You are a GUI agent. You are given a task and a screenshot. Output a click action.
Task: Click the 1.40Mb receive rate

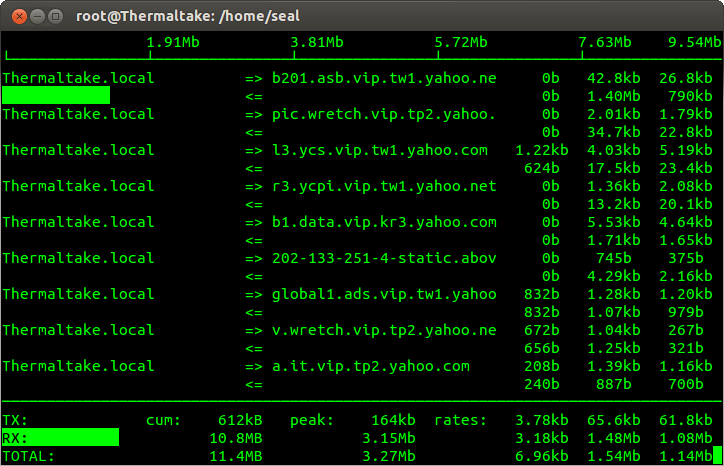tap(614, 97)
